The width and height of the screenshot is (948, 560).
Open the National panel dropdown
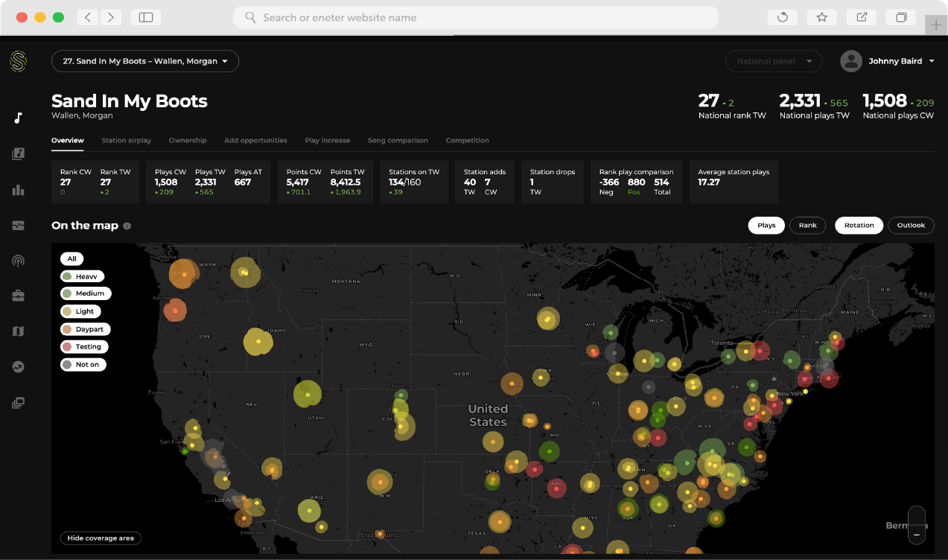point(774,61)
